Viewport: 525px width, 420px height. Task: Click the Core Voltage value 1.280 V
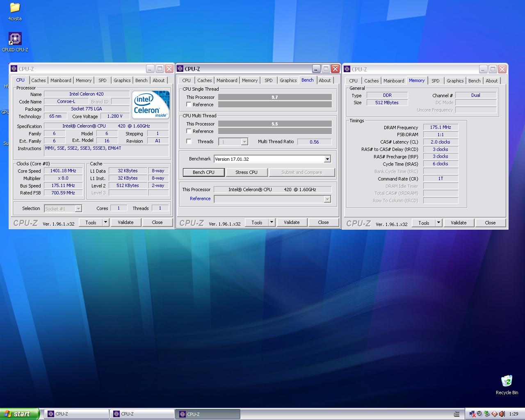coord(115,116)
